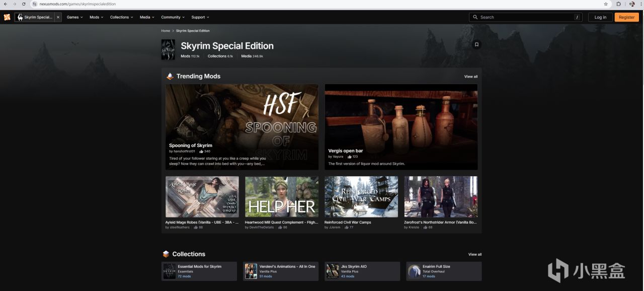Expand the Games dropdown menu
The image size is (644, 291).
[x=75, y=17]
